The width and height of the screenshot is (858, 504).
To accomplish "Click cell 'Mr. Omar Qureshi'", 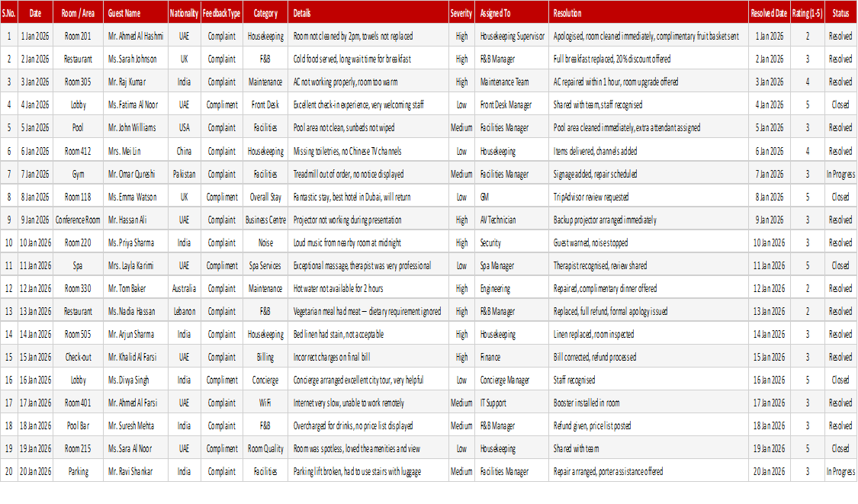I will 136,174.
